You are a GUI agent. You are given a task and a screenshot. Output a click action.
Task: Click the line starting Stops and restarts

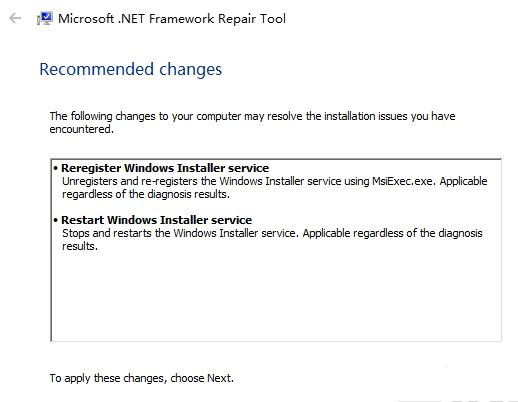[272, 233]
